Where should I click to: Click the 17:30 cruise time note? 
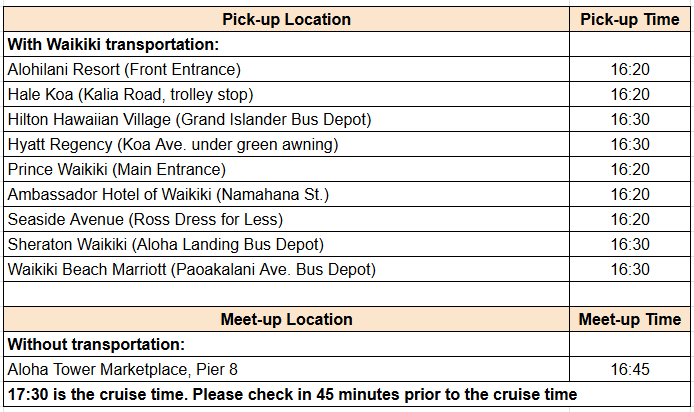292,394
